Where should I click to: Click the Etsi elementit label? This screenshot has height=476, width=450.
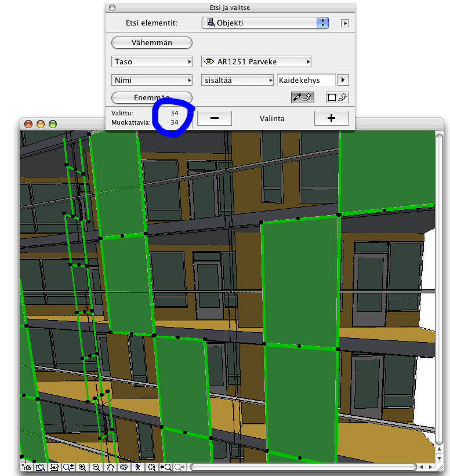[152, 23]
